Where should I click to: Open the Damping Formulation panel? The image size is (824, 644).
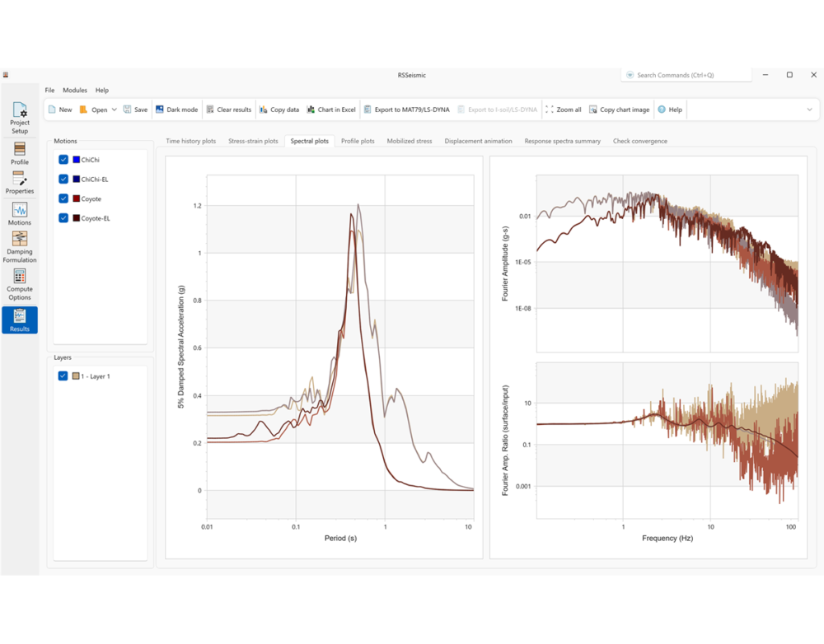coord(19,247)
